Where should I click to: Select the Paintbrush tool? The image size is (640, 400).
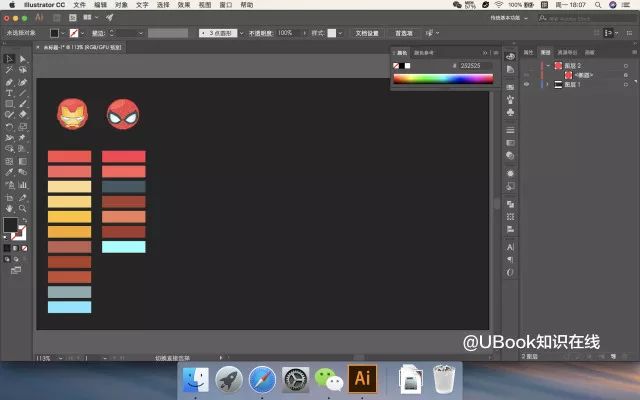(23, 104)
